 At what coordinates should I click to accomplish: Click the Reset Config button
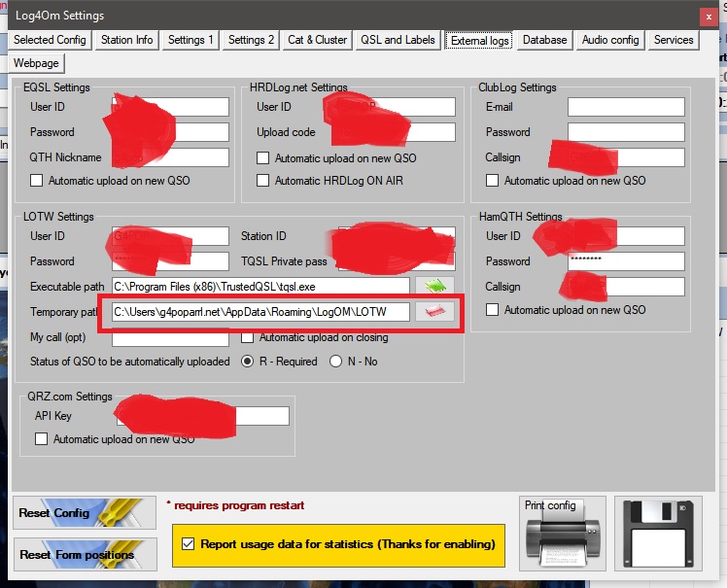tap(85, 512)
